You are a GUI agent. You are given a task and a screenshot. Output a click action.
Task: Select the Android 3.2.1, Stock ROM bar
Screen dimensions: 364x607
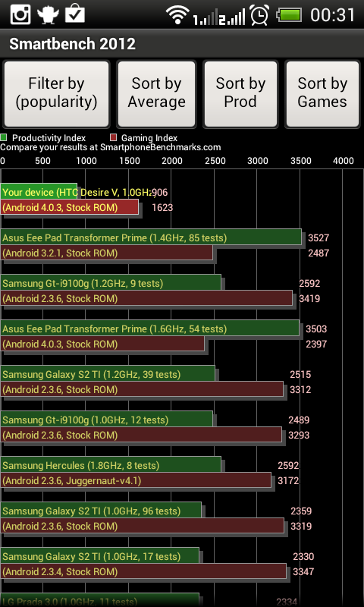[x=106, y=253]
